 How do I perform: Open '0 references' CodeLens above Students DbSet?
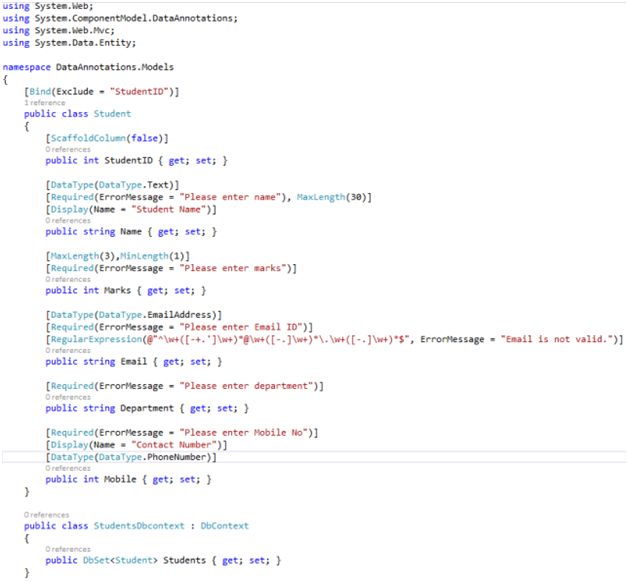(x=68, y=549)
